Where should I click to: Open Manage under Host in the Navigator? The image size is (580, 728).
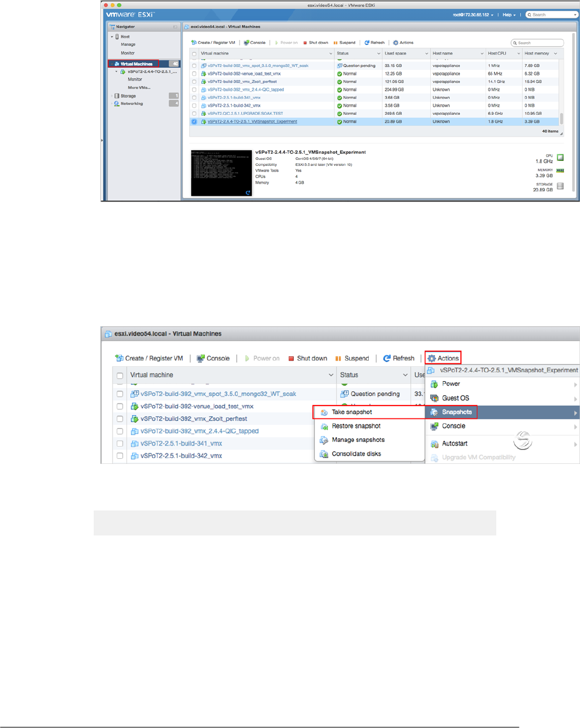[x=128, y=44]
